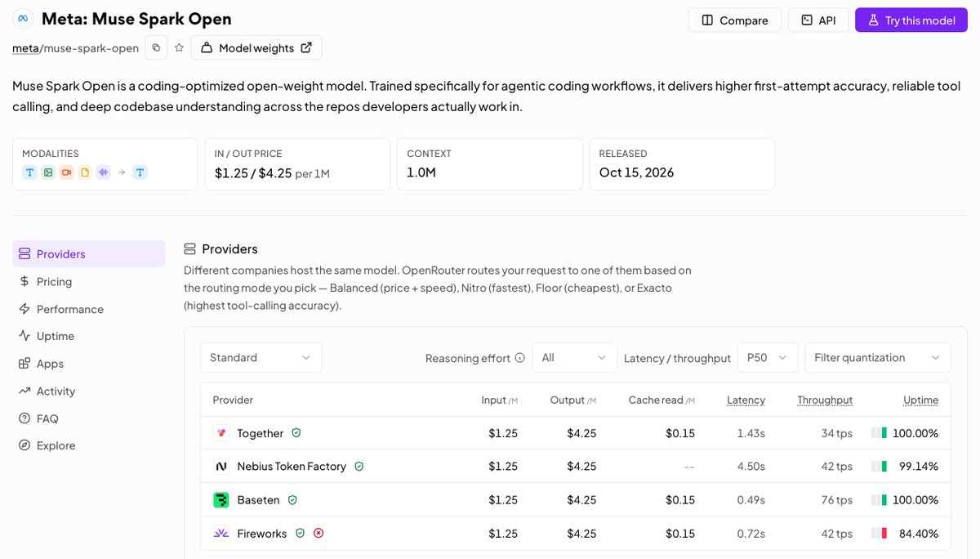Click the Try this model button
Viewport: 980px width, 559px height.
(x=911, y=20)
